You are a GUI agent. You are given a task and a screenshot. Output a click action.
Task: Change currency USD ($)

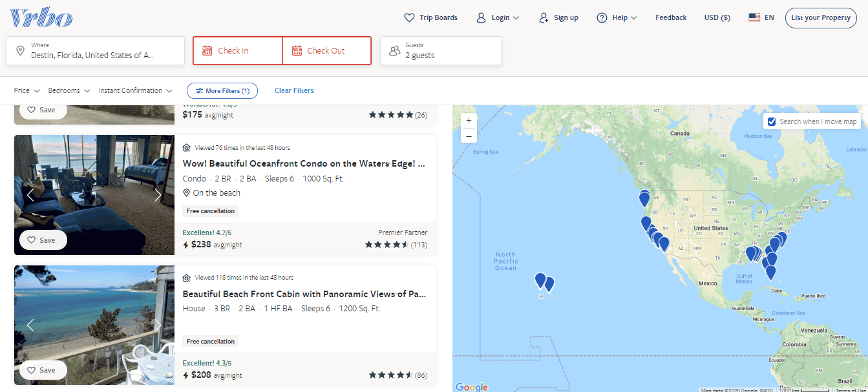click(717, 18)
